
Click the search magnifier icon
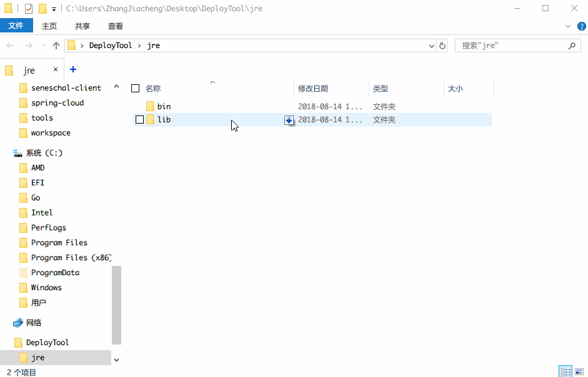coord(572,46)
